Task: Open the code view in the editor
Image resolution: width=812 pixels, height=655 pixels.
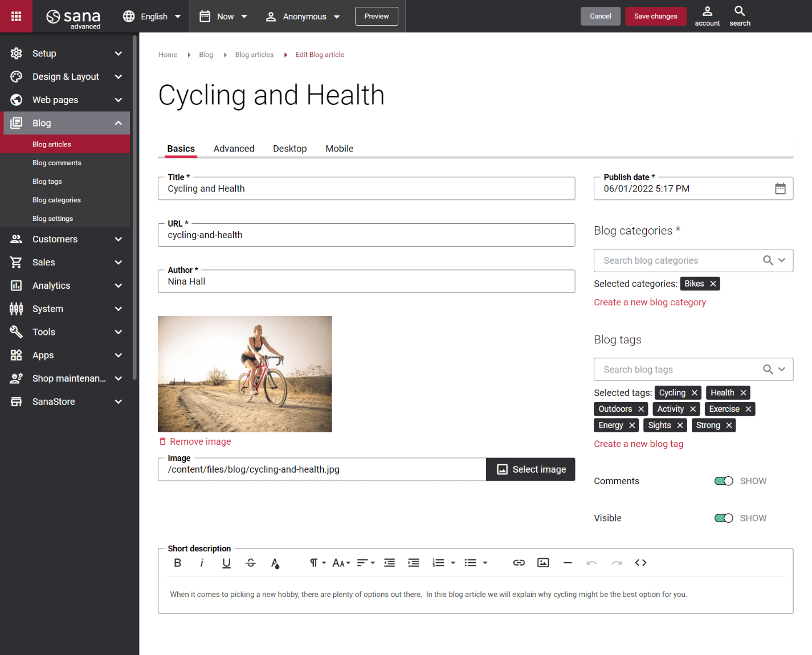Action: point(640,563)
